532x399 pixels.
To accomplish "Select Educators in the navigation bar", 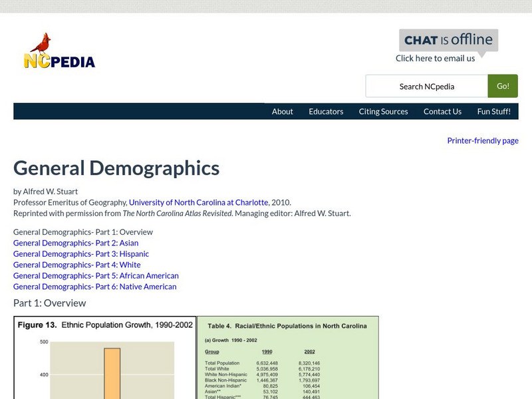I will [x=326, y=111].
